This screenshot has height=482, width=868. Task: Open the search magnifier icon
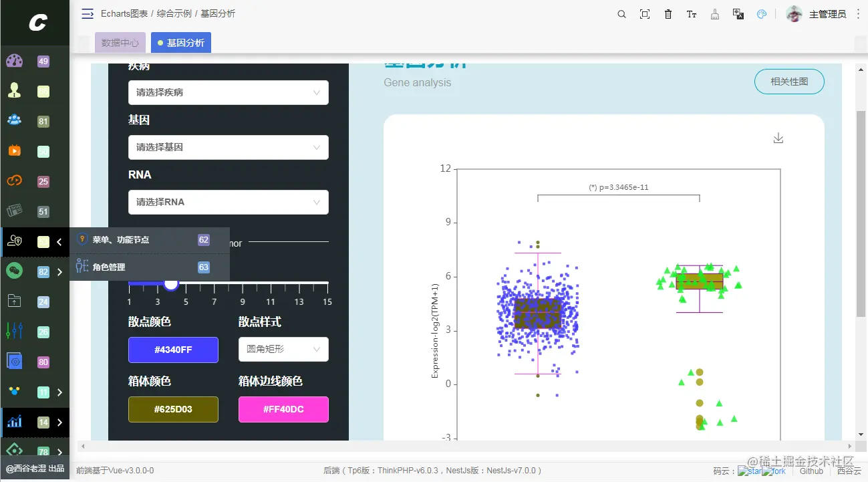coord(621,14)
